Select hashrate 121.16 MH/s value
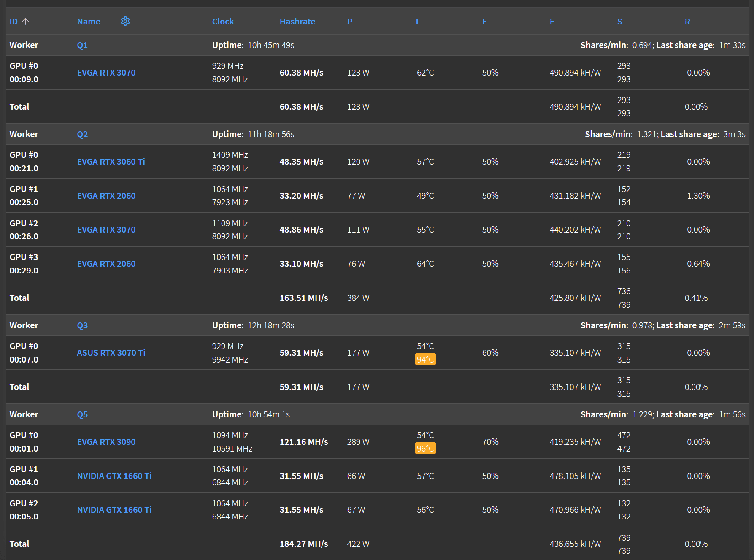 point(304,442)
